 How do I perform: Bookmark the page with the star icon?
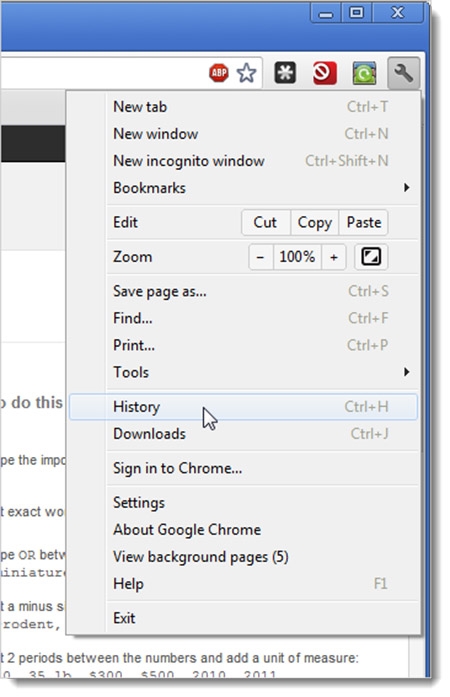click(x=246, y=73)
